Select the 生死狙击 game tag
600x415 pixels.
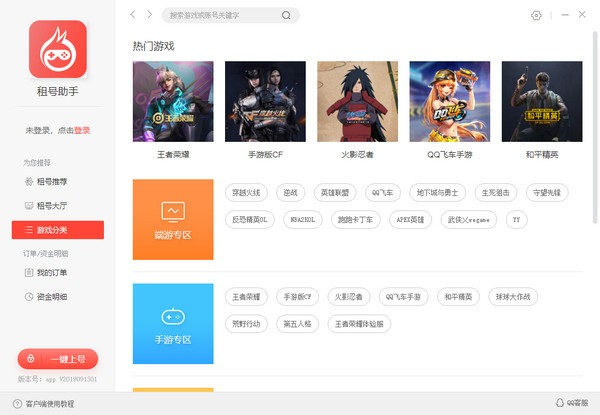click(x=496, y=192)
